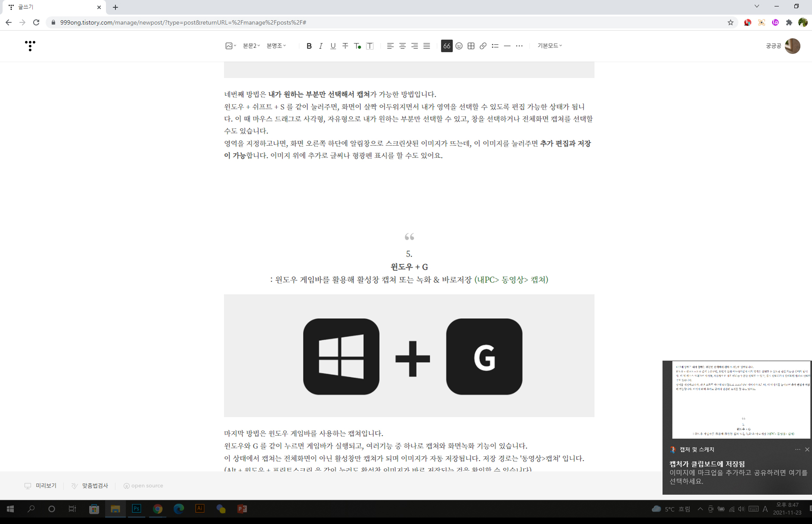Open Task View on taskbar
This screenshot has height=524, width=812.
72,509
